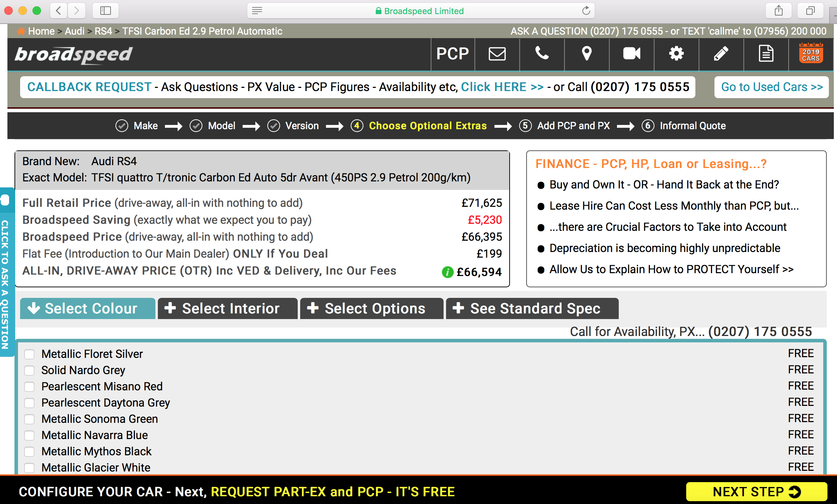The width and height of the screenshot is (837, 504).
Task: Click the phone call icon in header
Action: (x=542, y=54)
